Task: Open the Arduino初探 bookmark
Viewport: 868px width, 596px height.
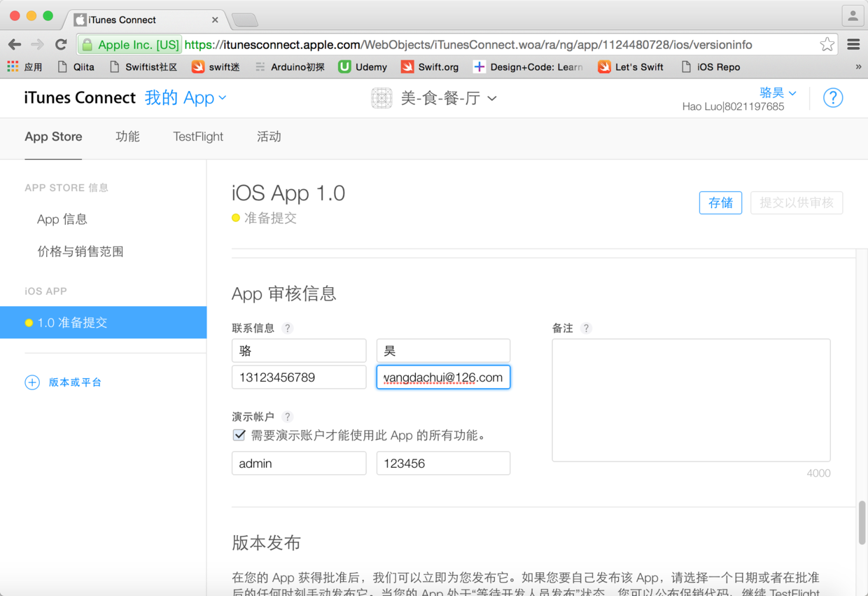Action: click(x=289, y=67)
